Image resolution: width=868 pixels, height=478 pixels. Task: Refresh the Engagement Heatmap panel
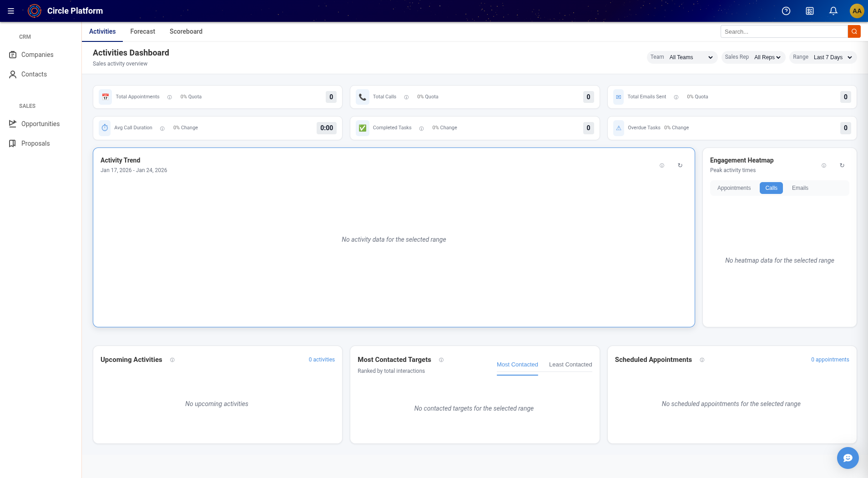[x=842, y=165]
